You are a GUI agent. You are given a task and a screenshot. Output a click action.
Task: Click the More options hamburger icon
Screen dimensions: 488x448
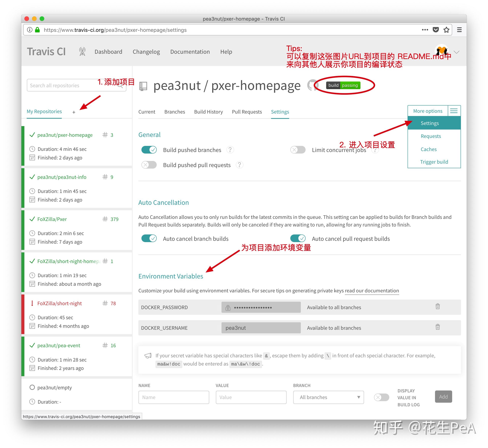click(454, 111)
